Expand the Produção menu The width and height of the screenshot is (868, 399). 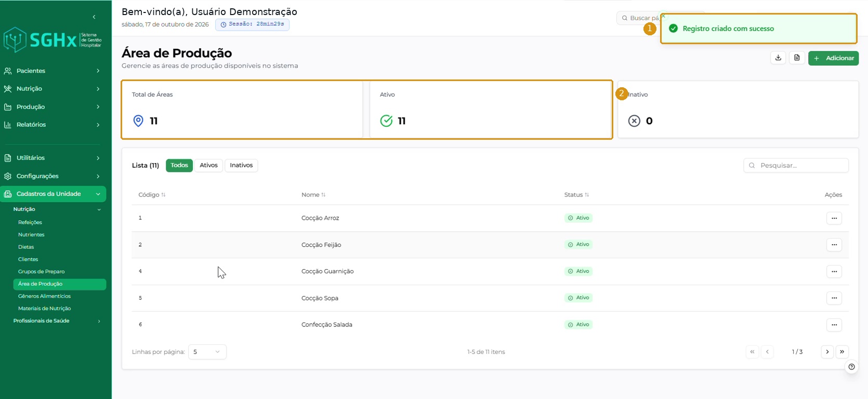point(54,107)
